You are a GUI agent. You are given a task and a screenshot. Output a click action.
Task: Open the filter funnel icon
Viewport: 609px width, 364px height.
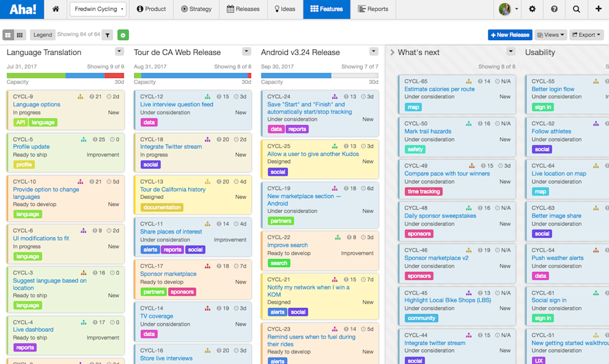click(x=107, y=35)
